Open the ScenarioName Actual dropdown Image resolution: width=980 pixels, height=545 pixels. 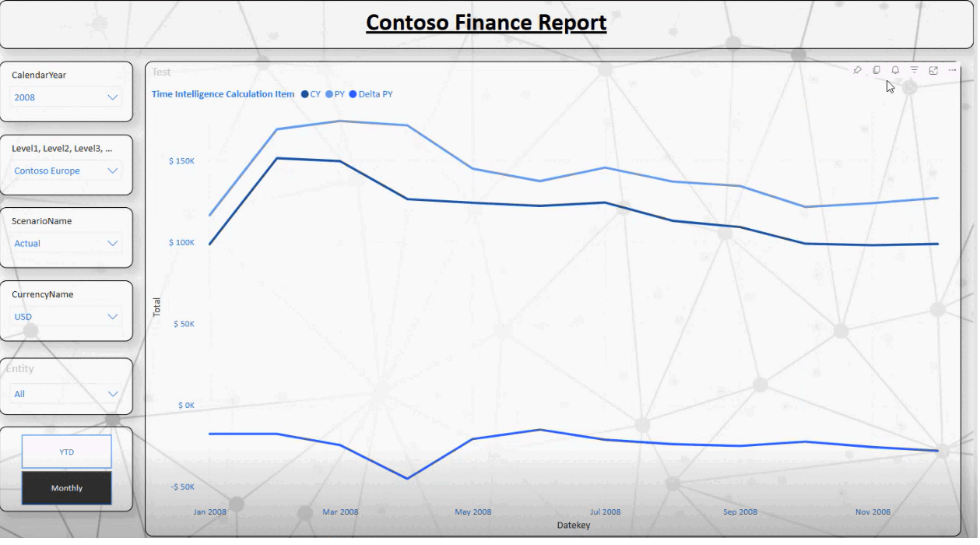tap(66, 244)
